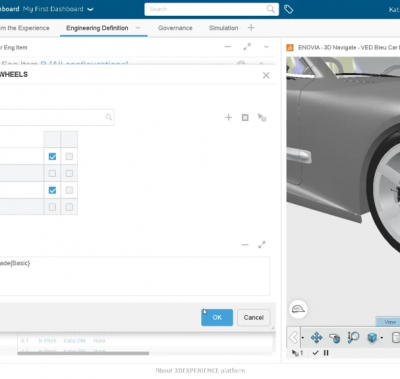
Task: Switch to the Engineering Definition tab
Action: tap(97, 28)
